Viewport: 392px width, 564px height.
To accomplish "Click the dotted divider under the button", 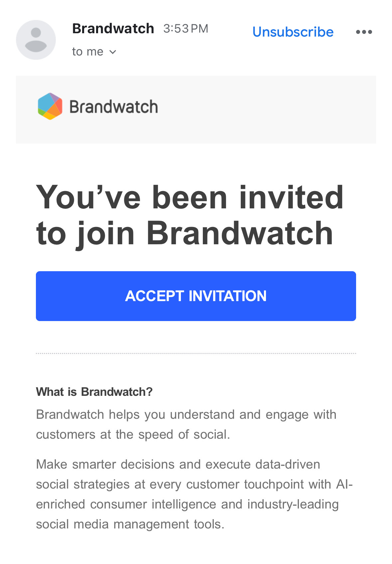I will pos(196,353).
